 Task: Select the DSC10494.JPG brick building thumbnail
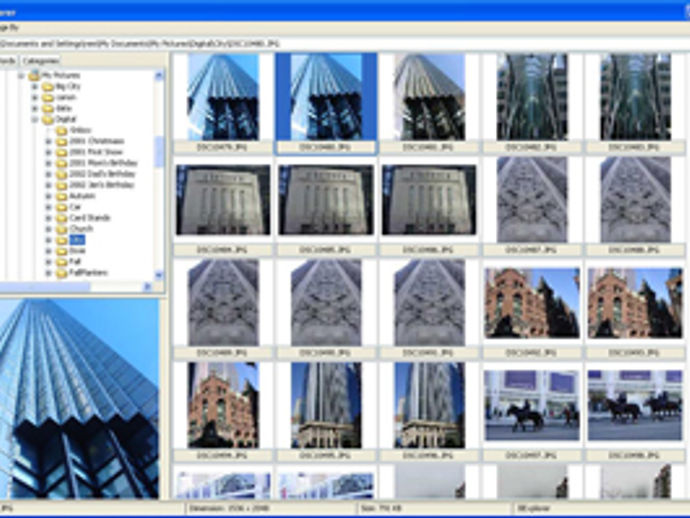click(224, 405)
